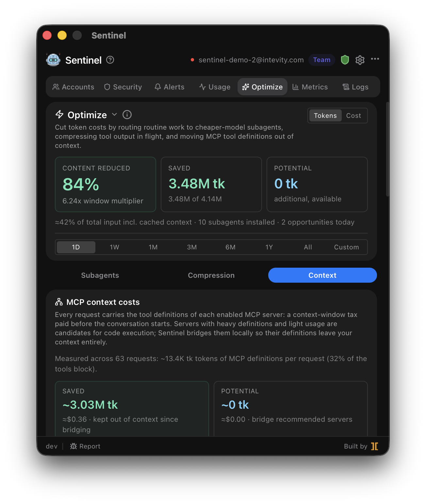The image size is (426, 504).
Task: Select Tokens display mode
Action: pyautogui.click(x=325, y=116)
